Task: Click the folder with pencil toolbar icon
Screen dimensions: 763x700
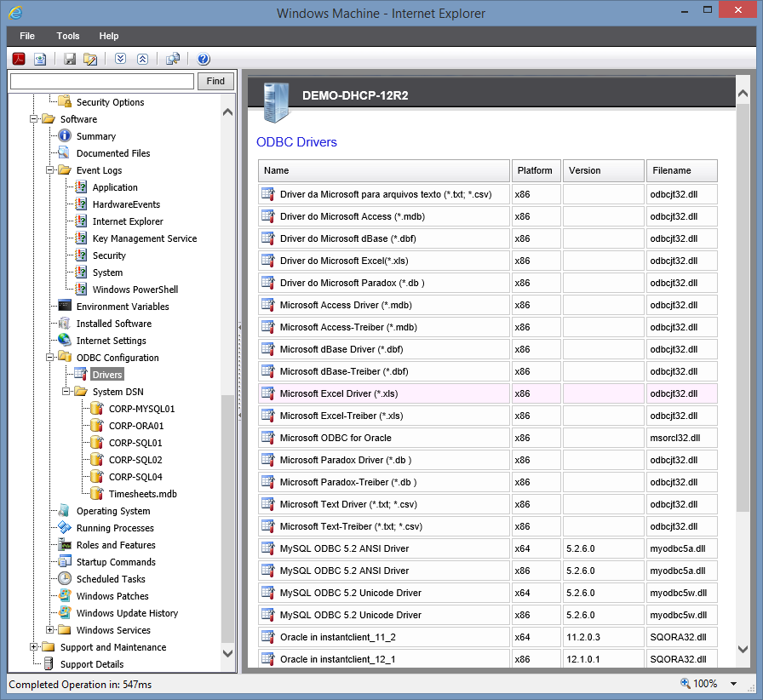Action: (x=90, y=59)
